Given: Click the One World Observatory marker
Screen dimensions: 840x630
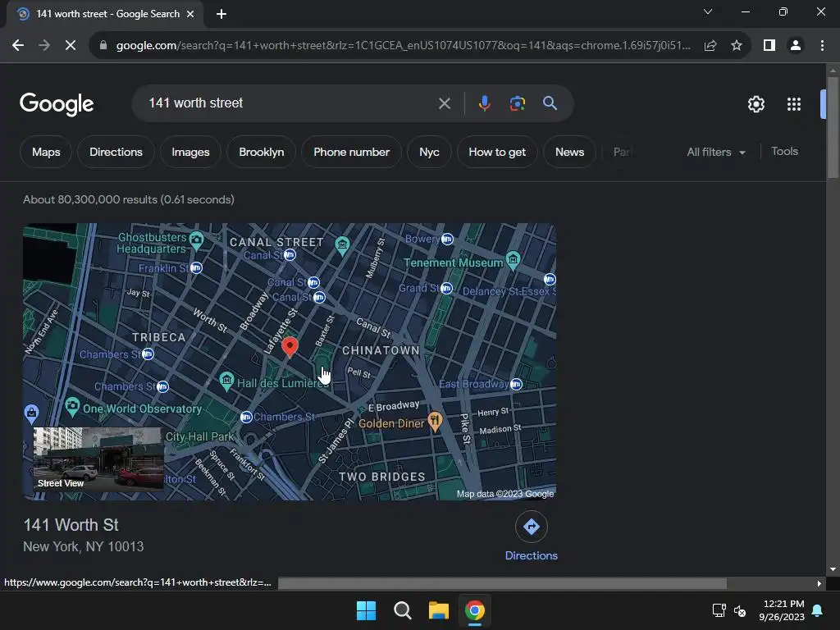Looking at the screenshot, I should (x=72, y=407).
